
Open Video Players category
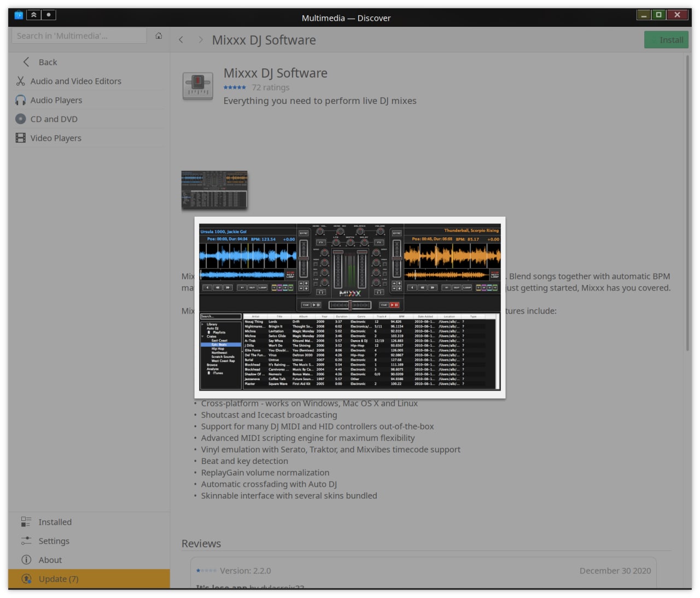tap(89, 138)
